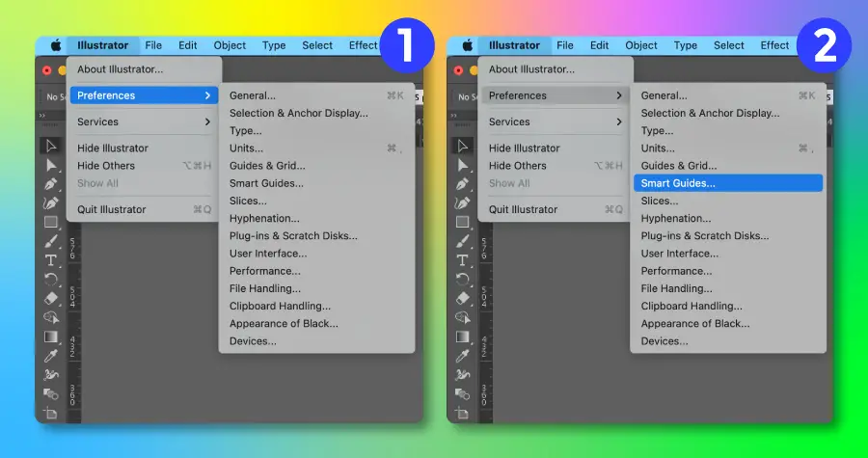Select the Selection tool in left window

click(x=51, y=146)
